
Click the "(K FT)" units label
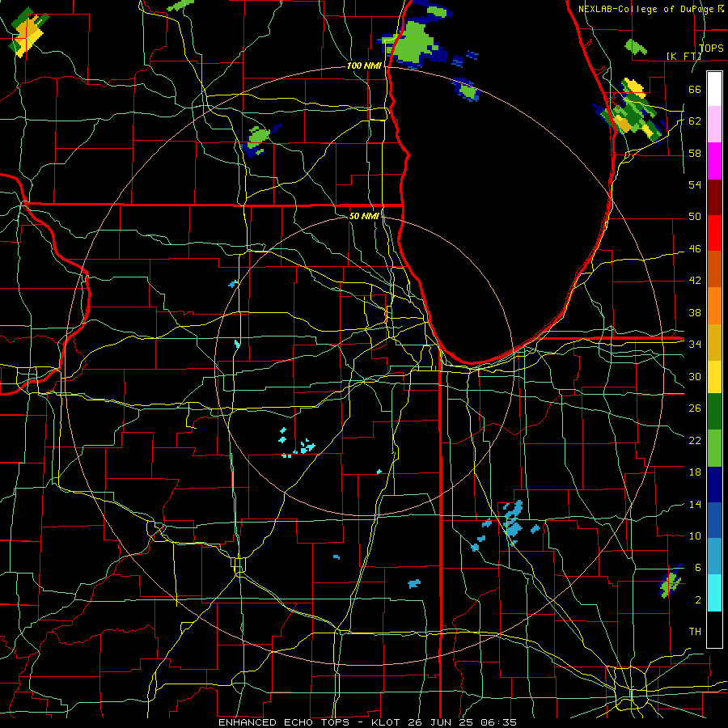[684, 56]
